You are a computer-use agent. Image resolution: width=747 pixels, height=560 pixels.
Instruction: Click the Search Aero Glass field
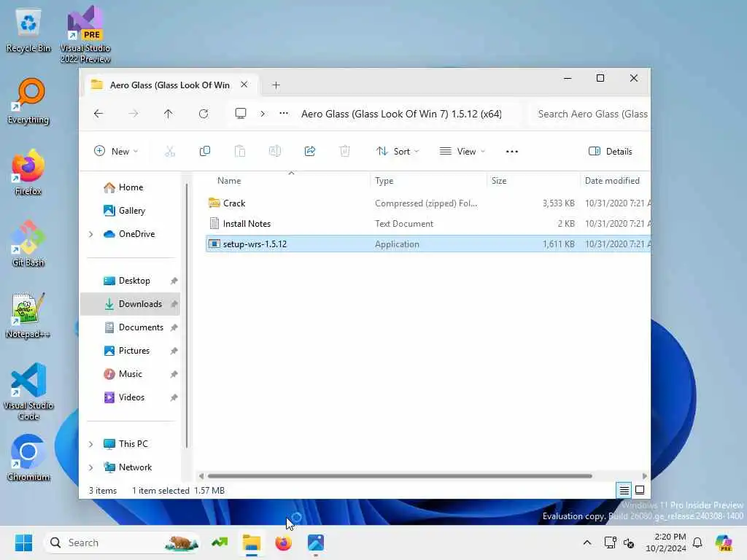tap(589, 114)
